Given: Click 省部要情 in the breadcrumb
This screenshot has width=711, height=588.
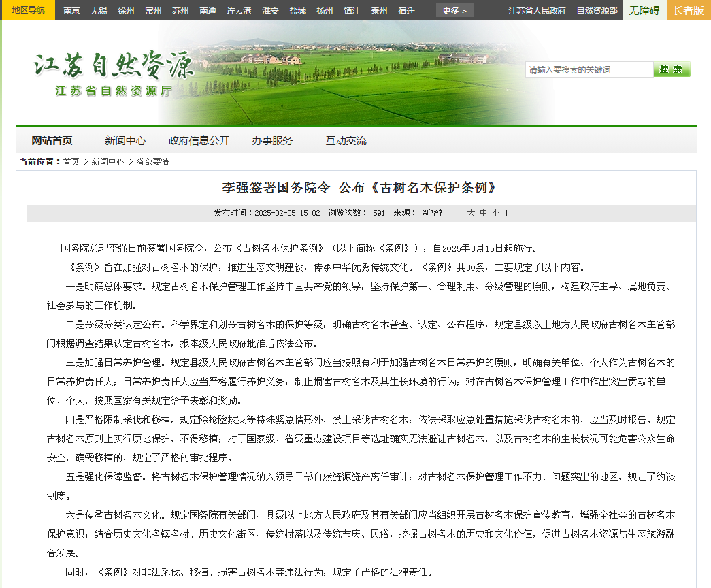Looking at the screenshot, I should click(x=152, y=161).
